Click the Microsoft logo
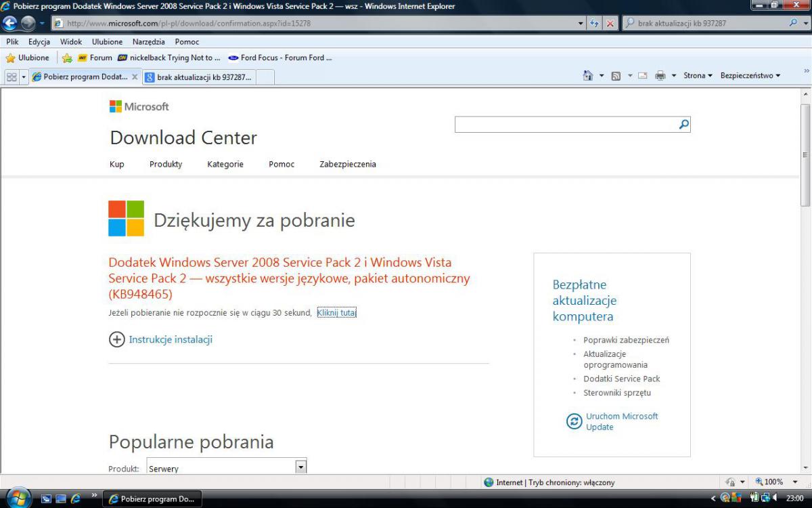 click(x=139, y=106)
